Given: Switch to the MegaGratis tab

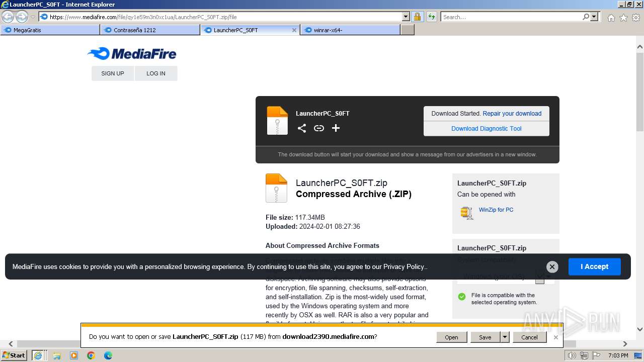Looking at the screenshot, I should coord(50,30).
